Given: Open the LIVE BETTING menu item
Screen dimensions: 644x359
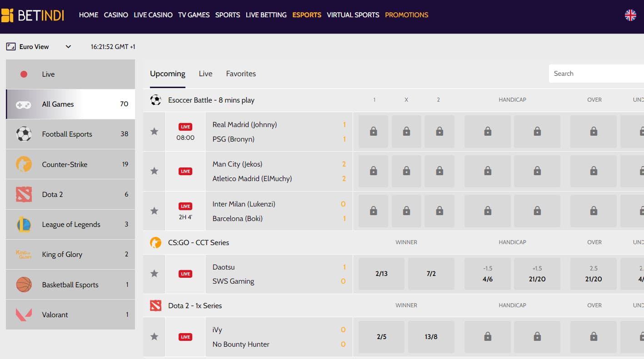Looking at the screenshot, I should click(x=266, y=15).
